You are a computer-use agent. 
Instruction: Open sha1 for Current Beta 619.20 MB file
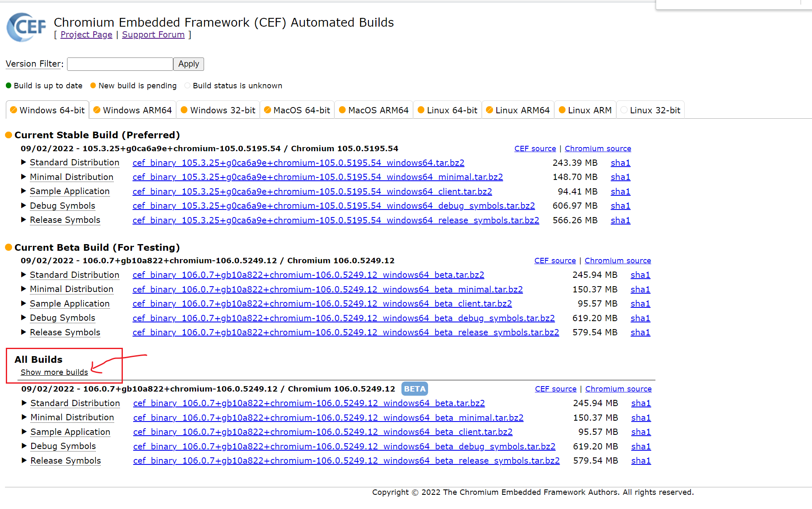[x=640, y=318]
